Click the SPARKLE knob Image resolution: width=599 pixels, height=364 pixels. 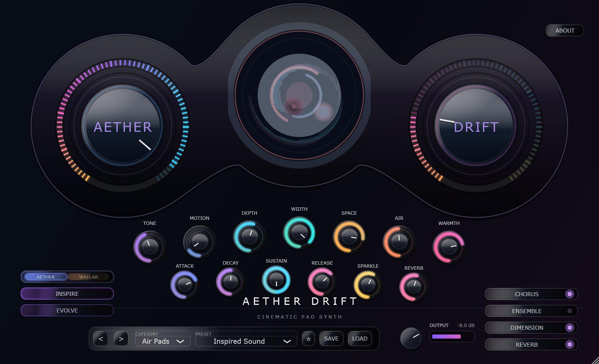[368, 285]
